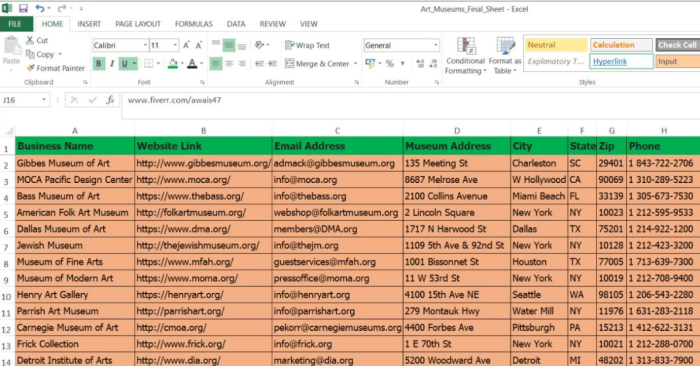Image resolution: width=700 pixels, height=366 pixels.
Task: Align text right
Action: [242, 64]
